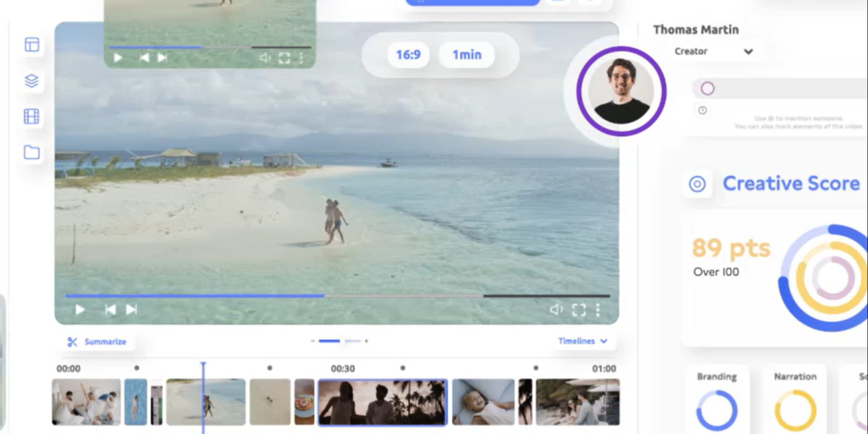Open Thomas Martin profile avatar
Image resolution: width=868 pixels, height=434 pixels.
[x=621, y=91]
